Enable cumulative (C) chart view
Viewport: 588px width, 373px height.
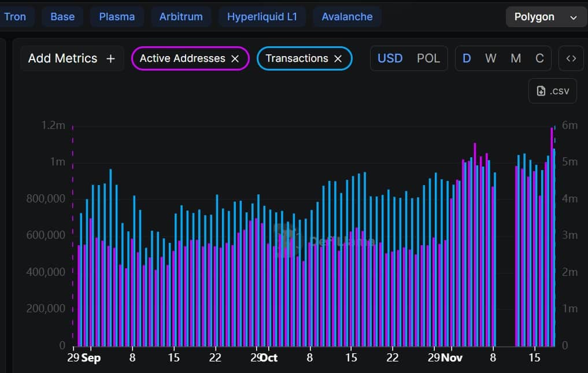pos(539,58)
